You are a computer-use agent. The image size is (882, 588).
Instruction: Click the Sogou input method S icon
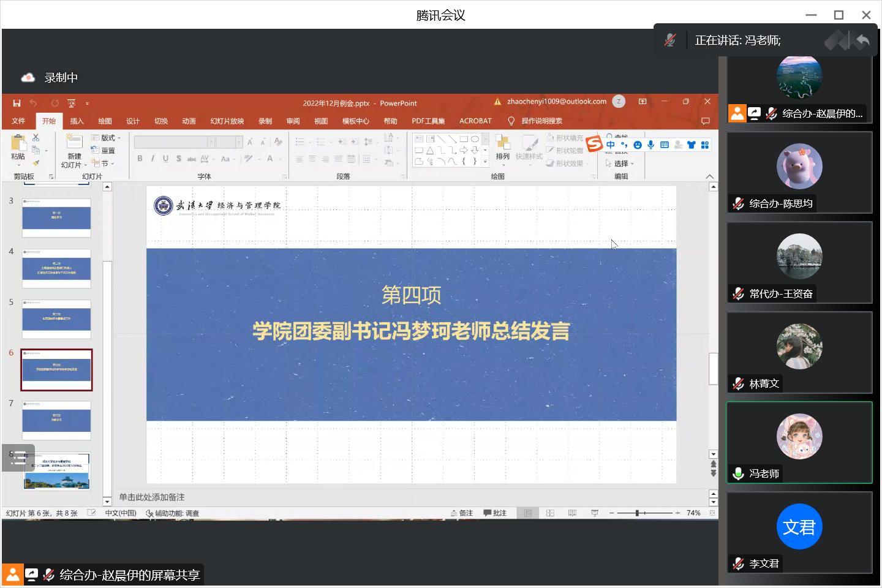coord(594,144)
